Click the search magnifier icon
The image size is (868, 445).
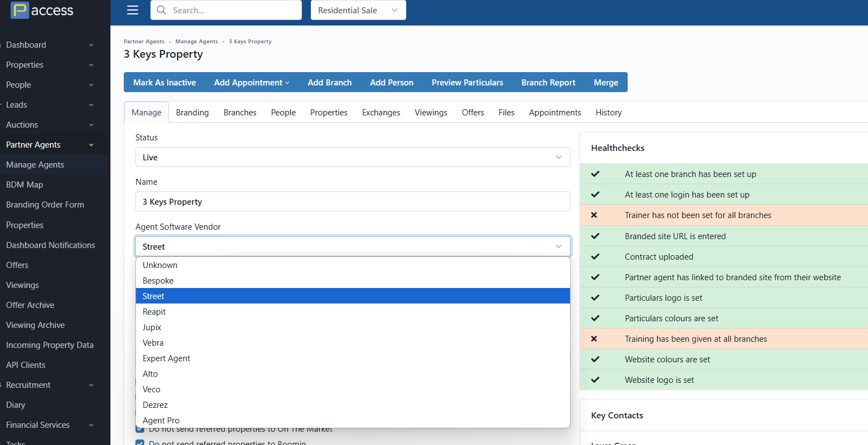pos(162,10)
